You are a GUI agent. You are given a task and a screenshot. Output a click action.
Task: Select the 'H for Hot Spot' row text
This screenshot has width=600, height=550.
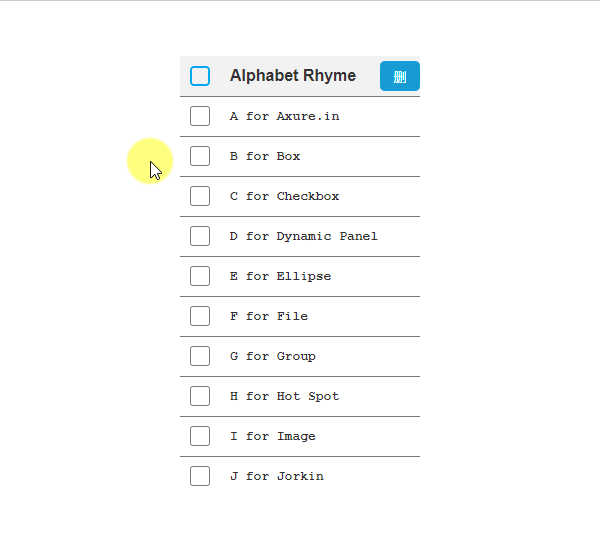click(284, 396)
